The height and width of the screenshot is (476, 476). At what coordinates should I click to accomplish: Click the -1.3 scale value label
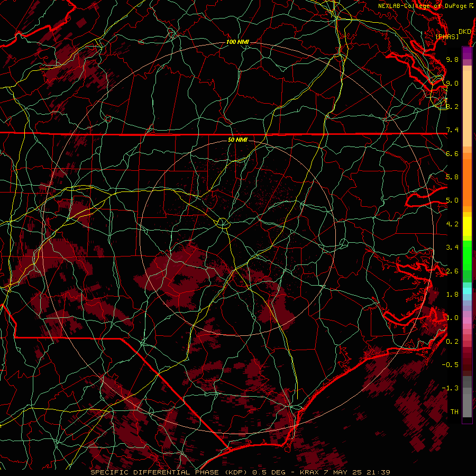point(450,388)
